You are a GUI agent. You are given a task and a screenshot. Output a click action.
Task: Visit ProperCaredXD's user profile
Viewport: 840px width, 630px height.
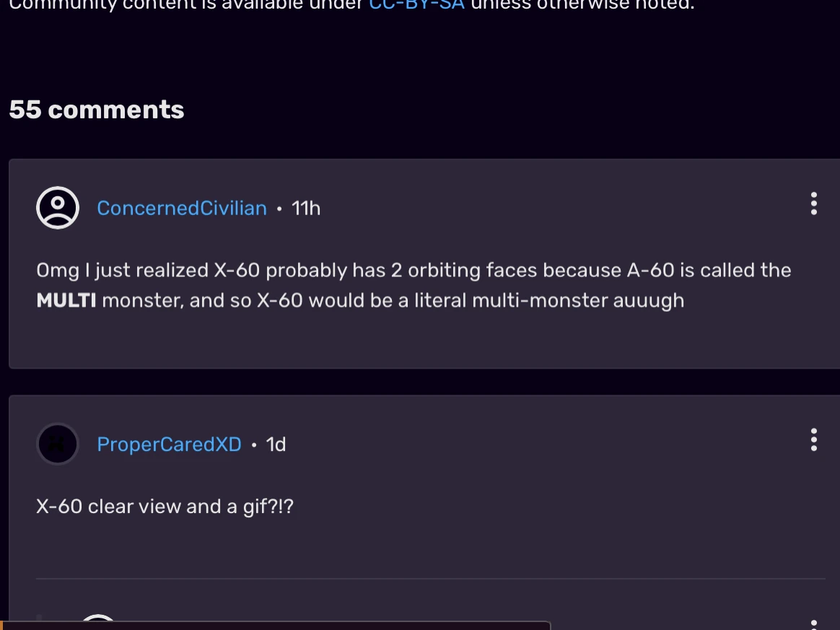[x=169, y=445]
